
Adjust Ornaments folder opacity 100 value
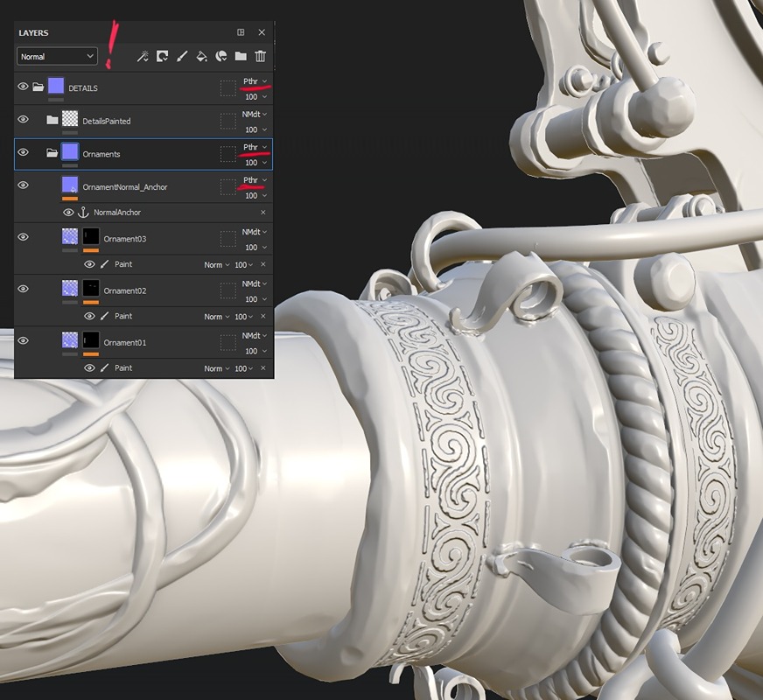pos(255,163)
